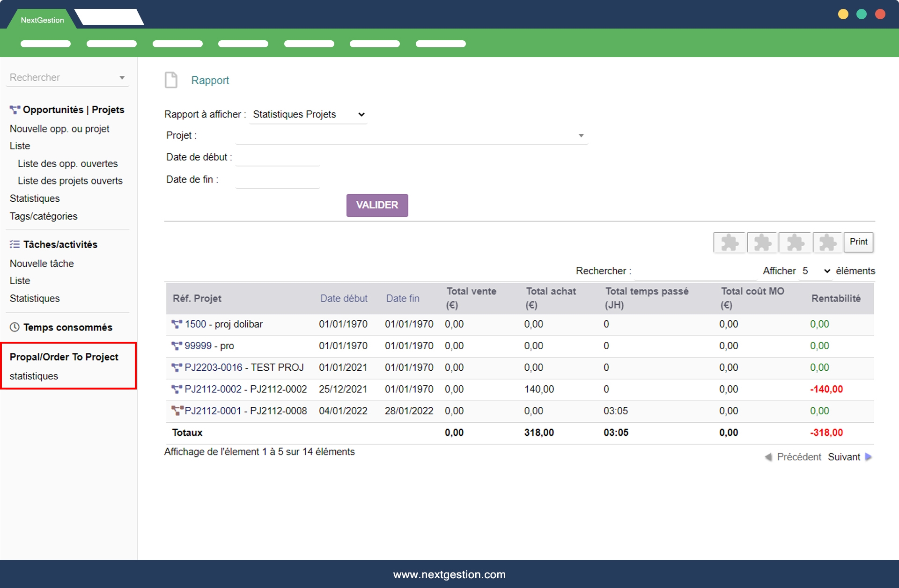Expand the sidebar Rechercher dropdown arrow

(x=122, y=78)
